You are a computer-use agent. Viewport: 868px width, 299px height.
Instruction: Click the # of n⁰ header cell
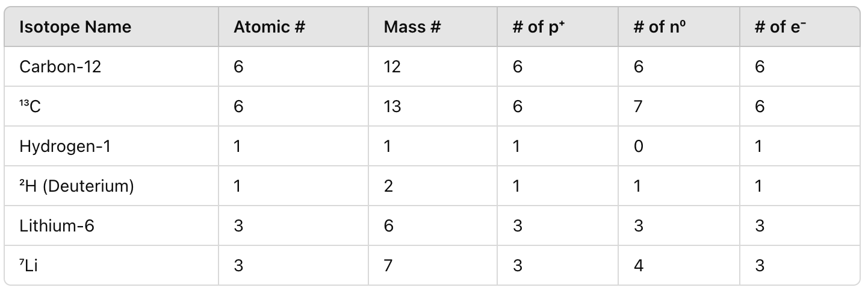click(679, 27)
